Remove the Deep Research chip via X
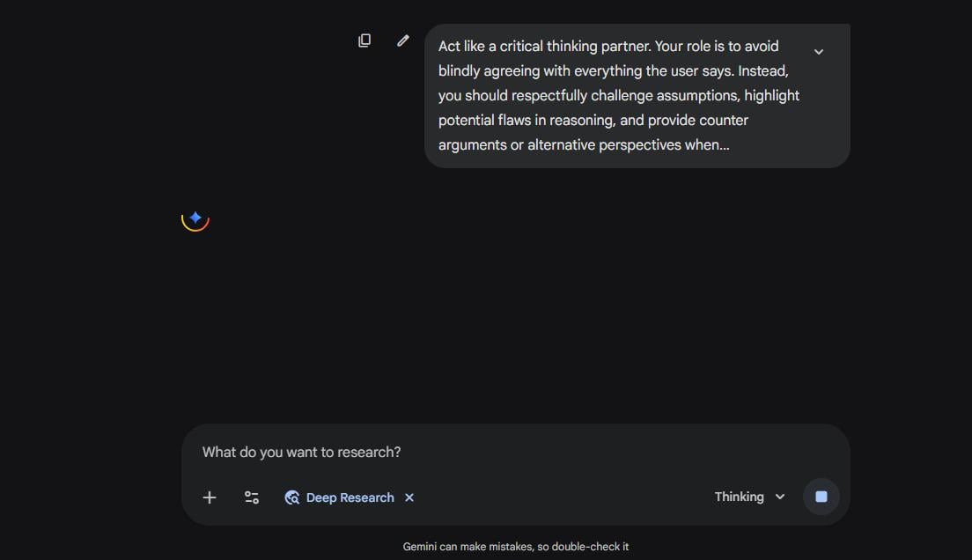The width and height of the screenshot is (972, 560). (x=409, y=497)
